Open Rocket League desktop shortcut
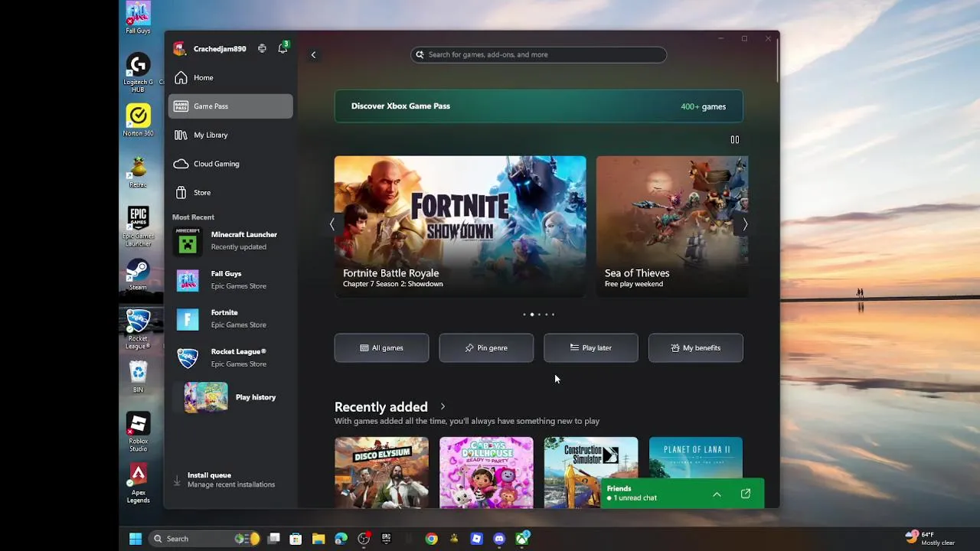The width and height of the screenshot is (980, 551). 138,329
